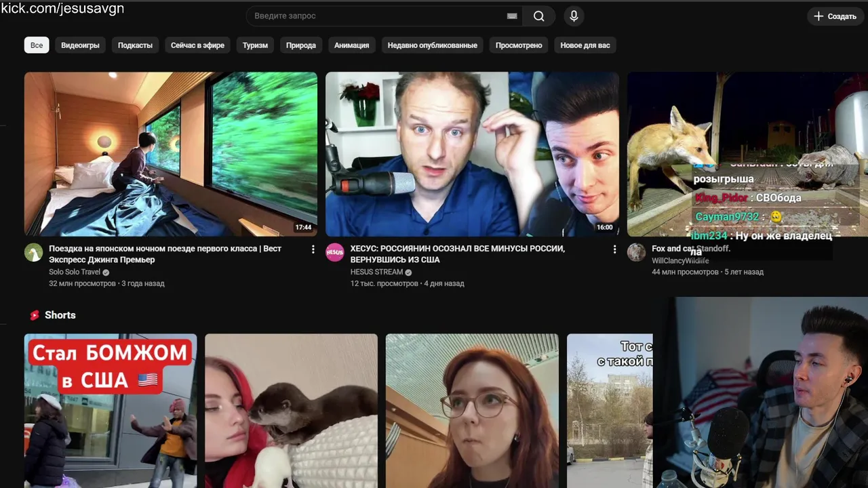Image resolution: width=868 pixels, height=488 pixels.
Task: Open the WillClancyWildlife channel avatar
Action: click(x=636, y=253)
